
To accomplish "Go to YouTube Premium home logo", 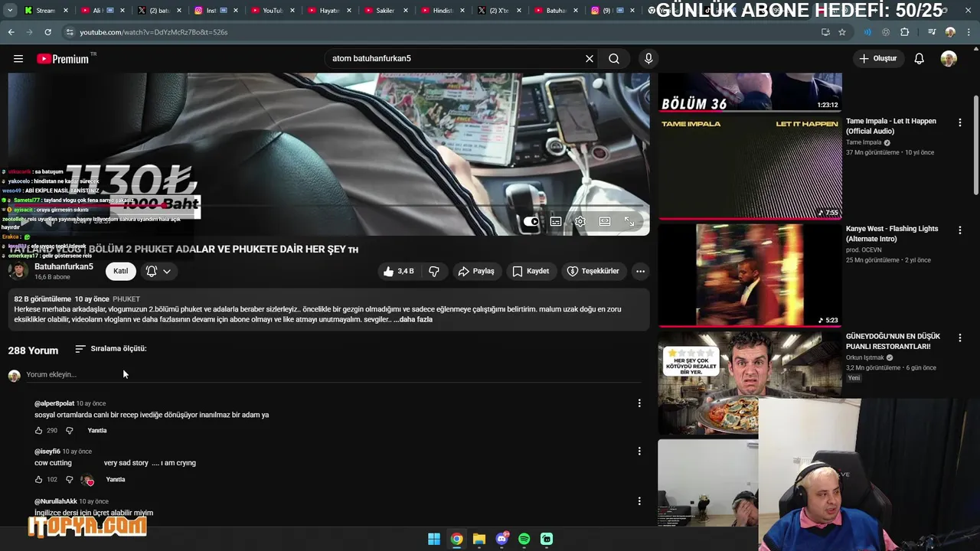I will 64,59.
